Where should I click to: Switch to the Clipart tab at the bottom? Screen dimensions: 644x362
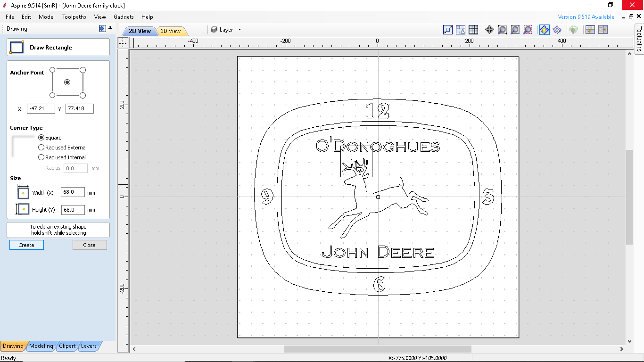coord(67,346)
